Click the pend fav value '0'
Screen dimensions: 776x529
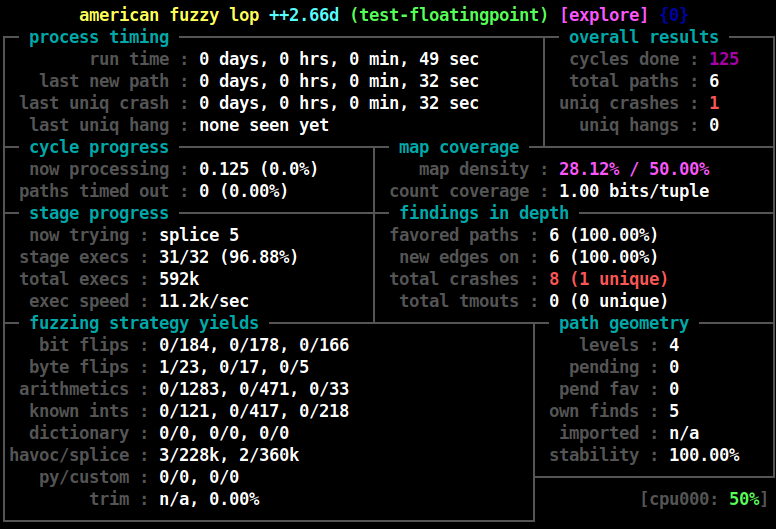point(674,389)
